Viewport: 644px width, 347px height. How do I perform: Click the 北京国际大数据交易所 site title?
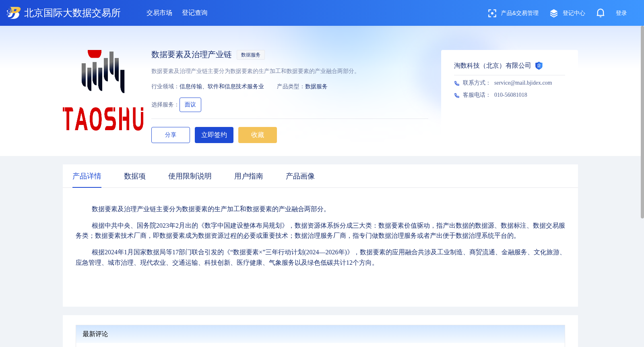coord(72,13)
